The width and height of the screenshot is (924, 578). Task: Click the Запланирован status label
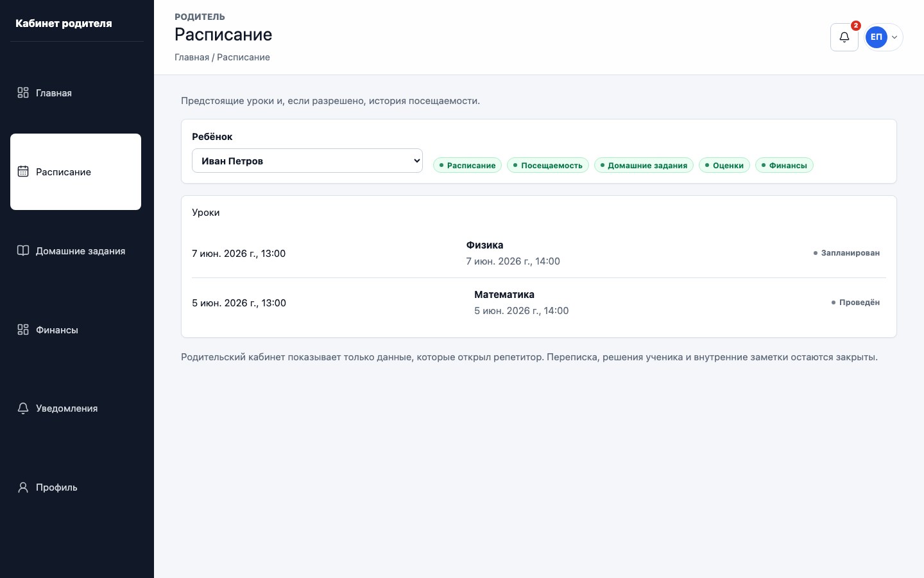pyautogui.click(x=846, y=253)
